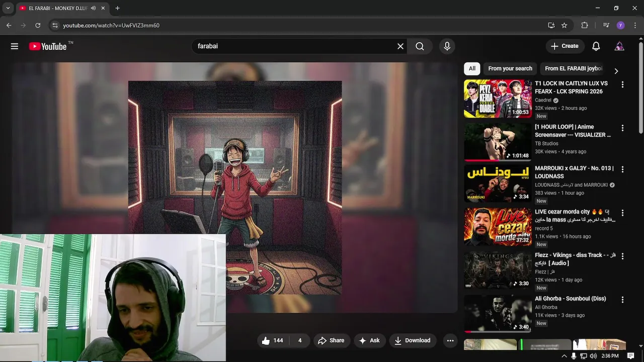644x362 pixels.
Task: Open the network tray icon
Action: (x=584, y=356)
